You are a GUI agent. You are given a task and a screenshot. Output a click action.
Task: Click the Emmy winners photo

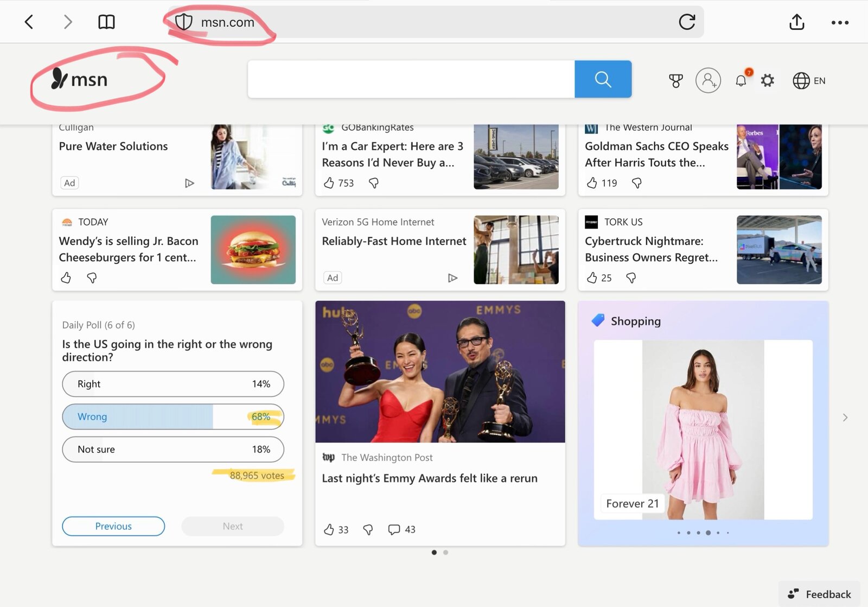(440, 372)
